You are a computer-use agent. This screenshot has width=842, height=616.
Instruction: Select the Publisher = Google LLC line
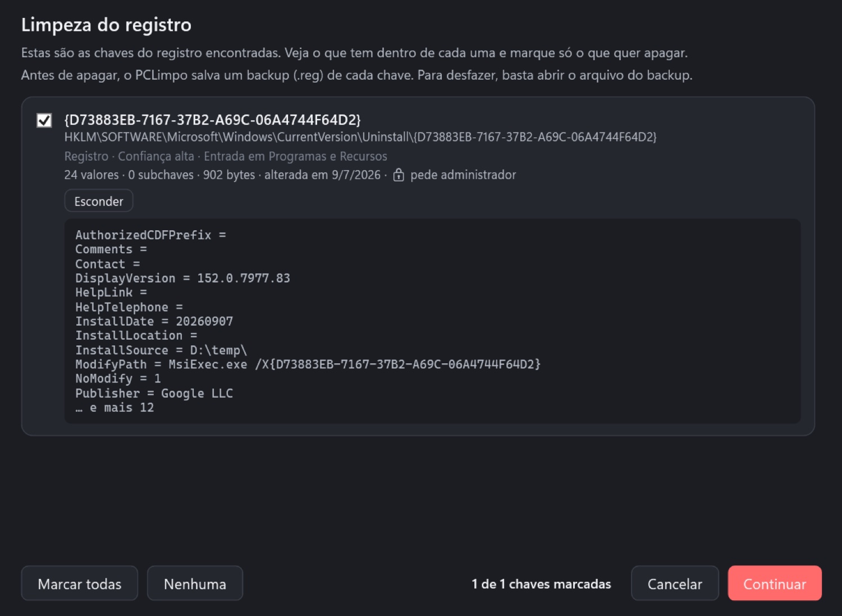click(154, 393)
